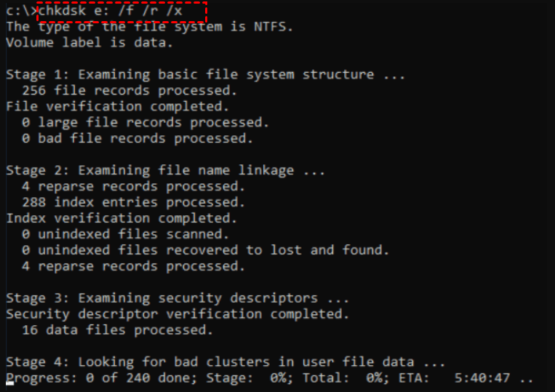555x392 pixels.
Task: Click the "16 data files processed" line
Action: coord(118,330)
